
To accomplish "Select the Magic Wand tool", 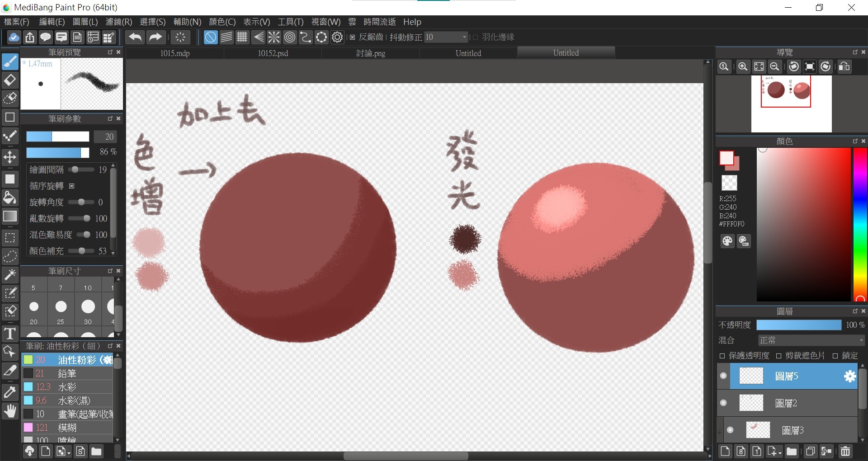I will tap(10, 275).
